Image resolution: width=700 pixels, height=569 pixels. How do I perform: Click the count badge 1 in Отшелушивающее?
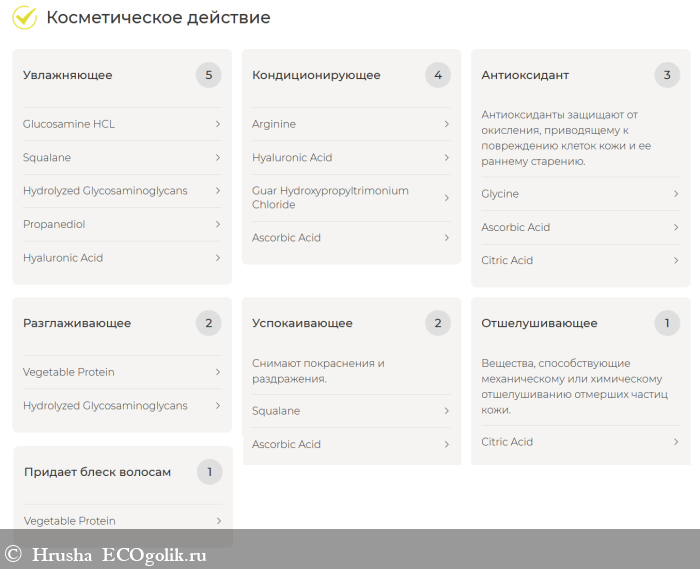click(667, 323)
